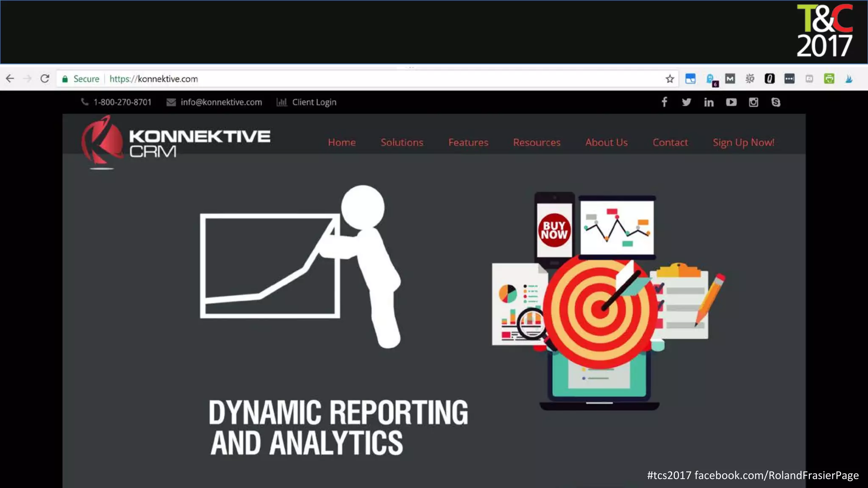The width and height of the screenshot is (868, 488).
Task: Open the LinkedIn social icon
Action: pyautogui.click(x=709, y=102)
